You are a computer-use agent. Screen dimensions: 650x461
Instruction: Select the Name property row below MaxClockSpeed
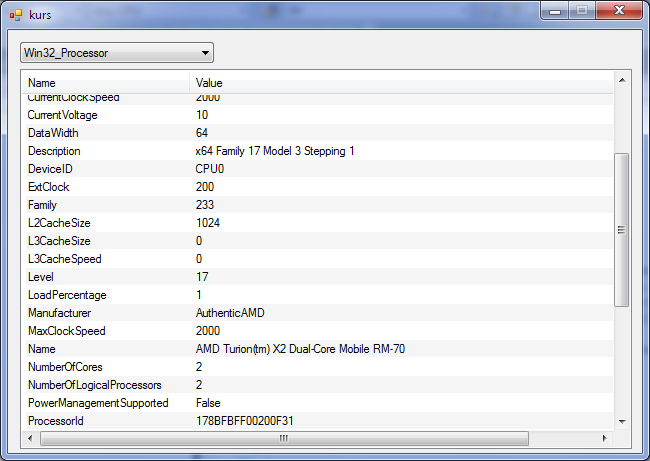click(318, 349)
